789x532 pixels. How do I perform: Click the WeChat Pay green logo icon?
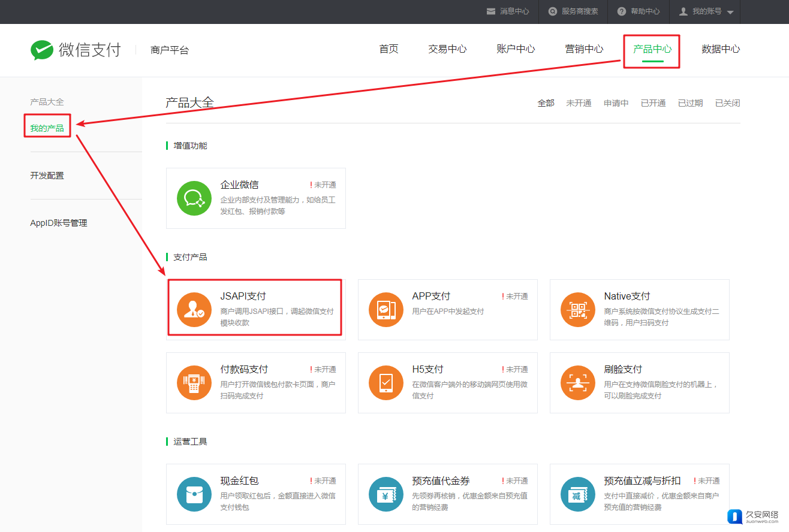42,50
